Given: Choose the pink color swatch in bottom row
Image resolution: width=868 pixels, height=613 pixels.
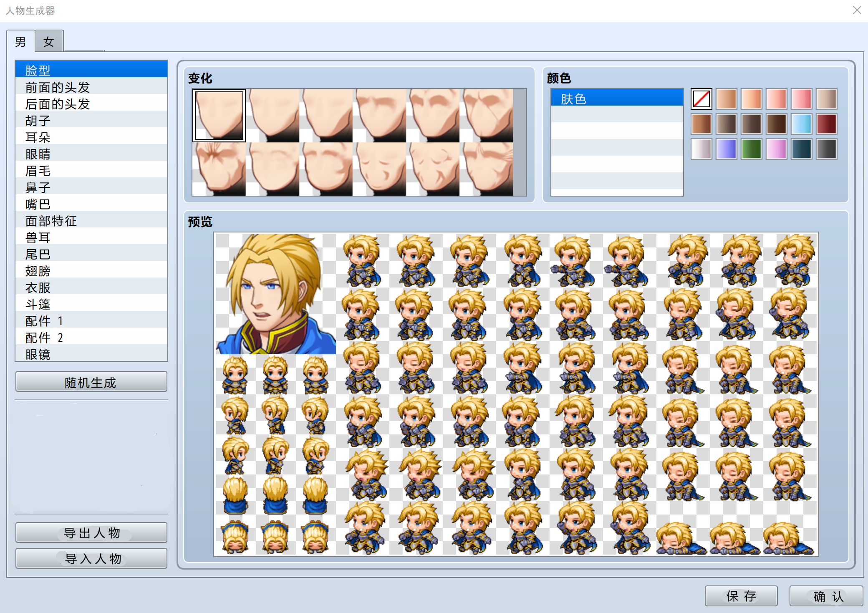Looking at the screenshot, I should 777,149.
